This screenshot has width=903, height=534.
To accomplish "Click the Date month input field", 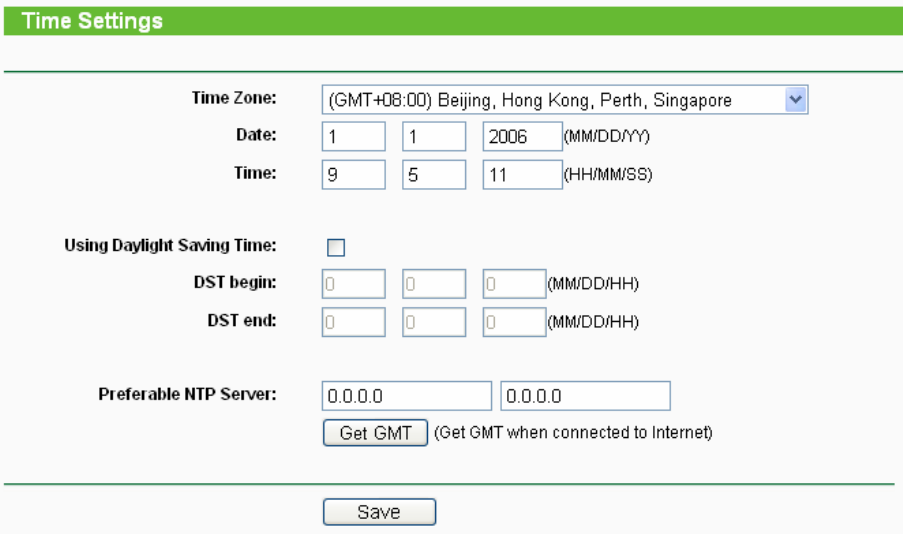I will (354, 137).
